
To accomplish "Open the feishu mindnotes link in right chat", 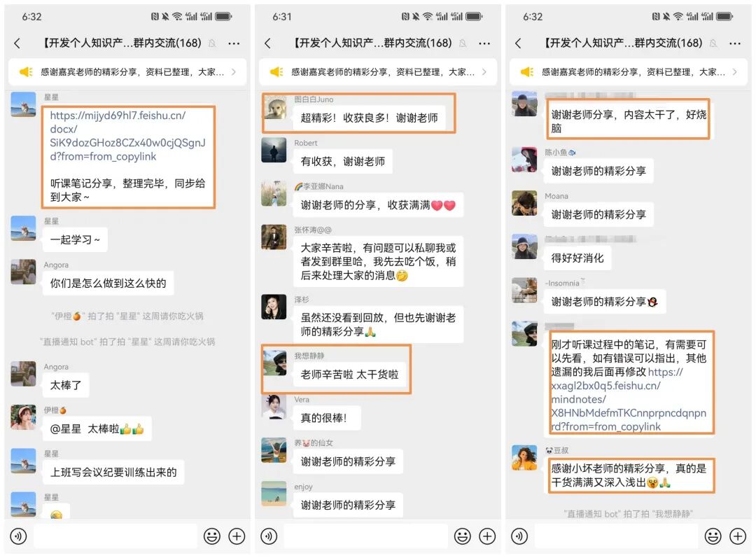I will coord(628,399).
